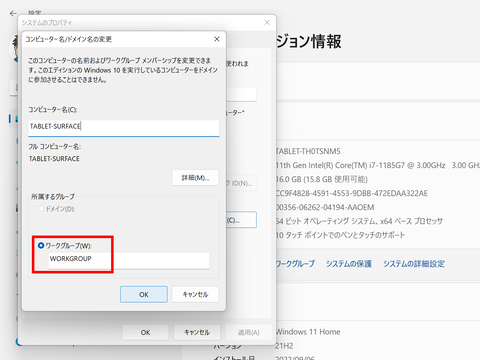Click the WORKGROUP text field
Screen dimensions: 480x360
click(x=129, y=260)
